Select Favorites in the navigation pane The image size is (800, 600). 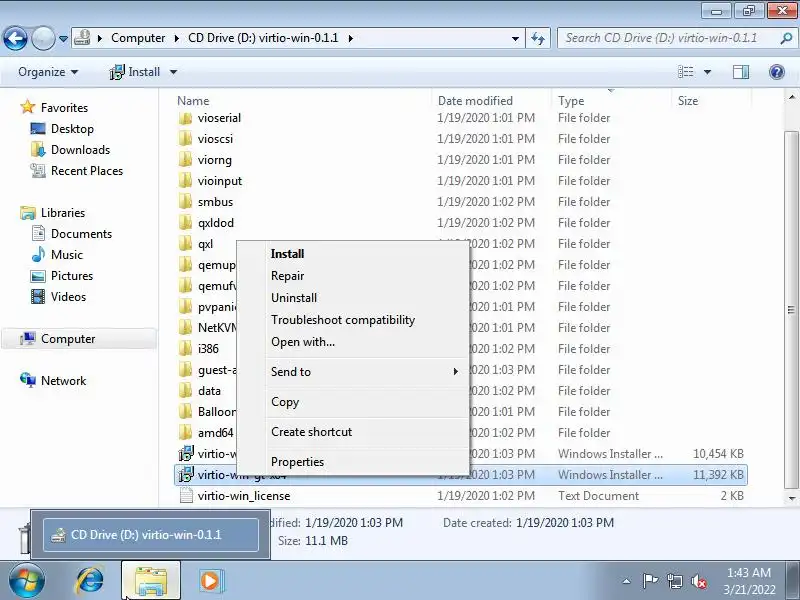click(x=64, y=108)
